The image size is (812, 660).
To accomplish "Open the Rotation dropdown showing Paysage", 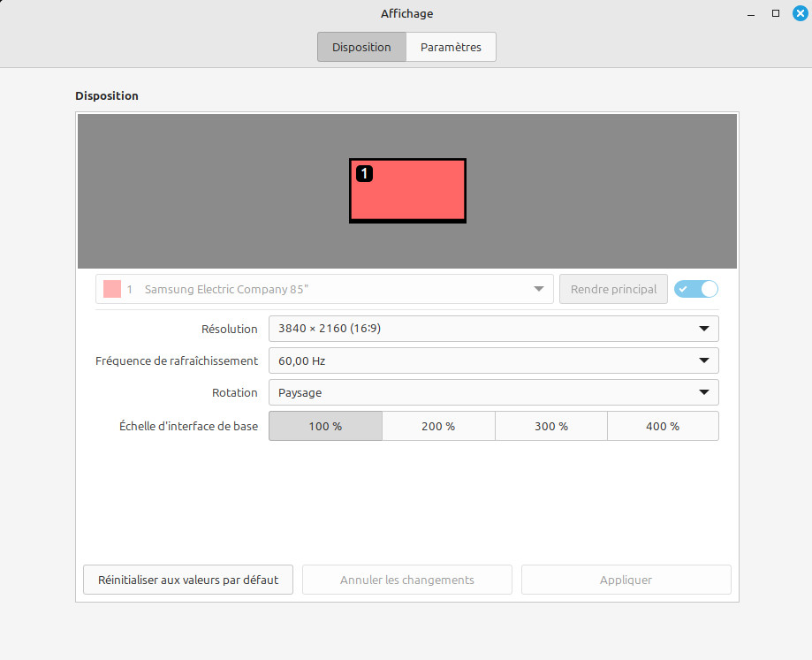I will 494,392.
